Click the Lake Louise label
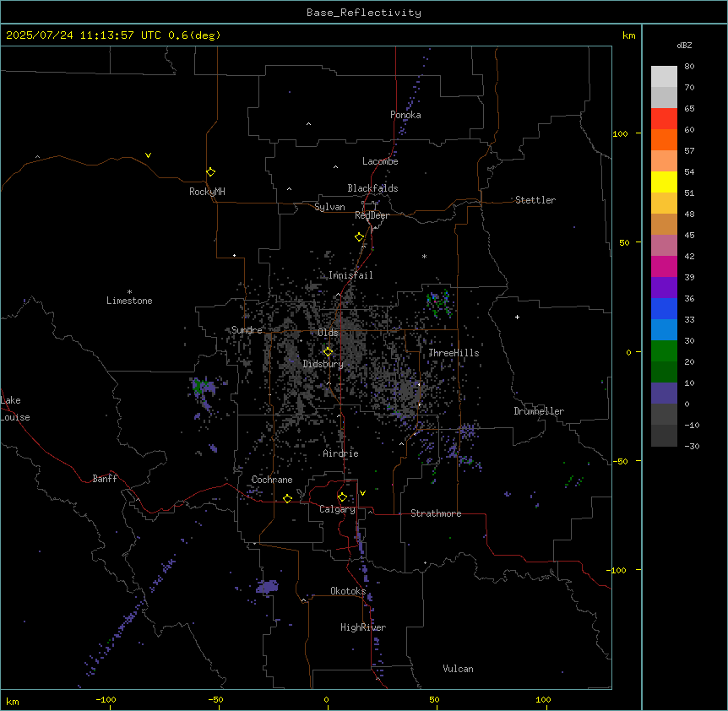The height and width of the screenshot is (711, 728). (x=15, y=409)
